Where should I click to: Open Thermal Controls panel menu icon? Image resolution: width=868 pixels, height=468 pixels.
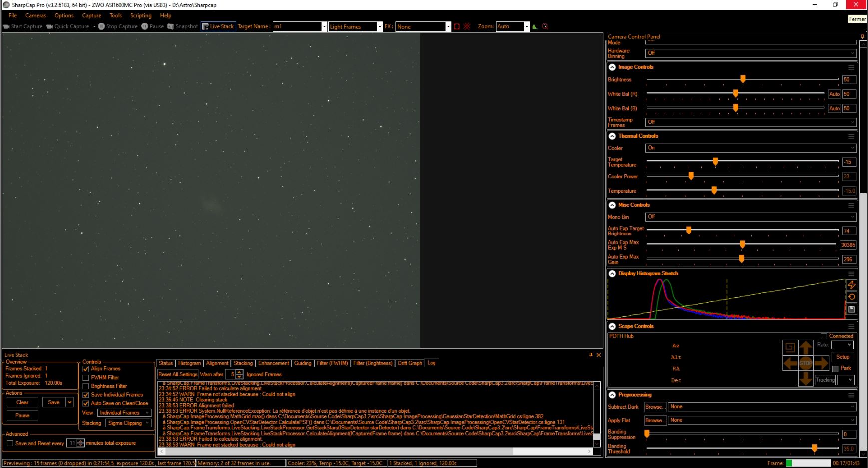[851, 136]
